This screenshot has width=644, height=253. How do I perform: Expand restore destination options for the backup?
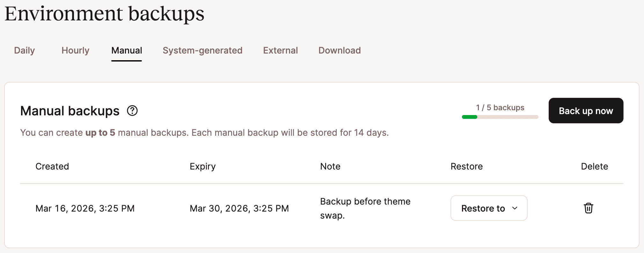pyautogui.click(x=489, y=208)
